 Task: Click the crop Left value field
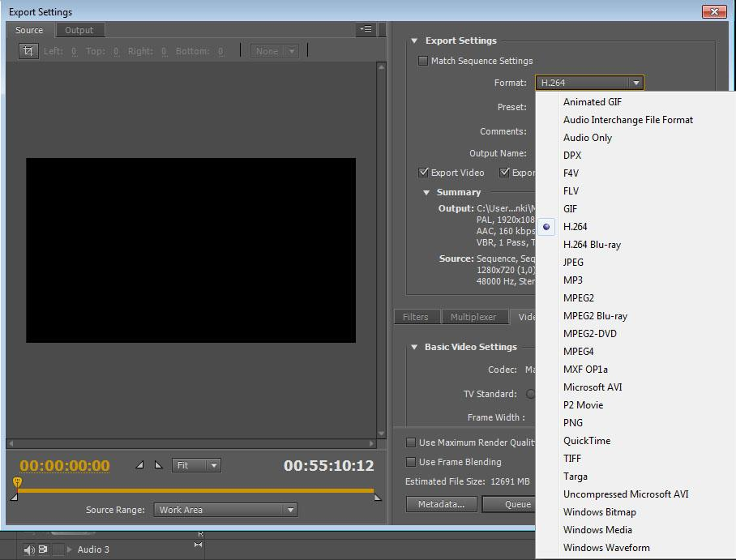pos(74,51)
